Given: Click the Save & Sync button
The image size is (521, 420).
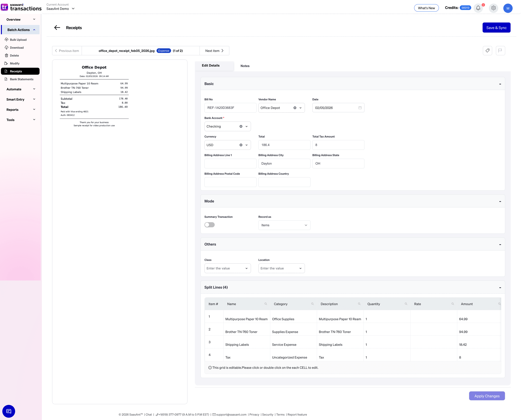Looking at the screenshot, I should click(496, 28).
